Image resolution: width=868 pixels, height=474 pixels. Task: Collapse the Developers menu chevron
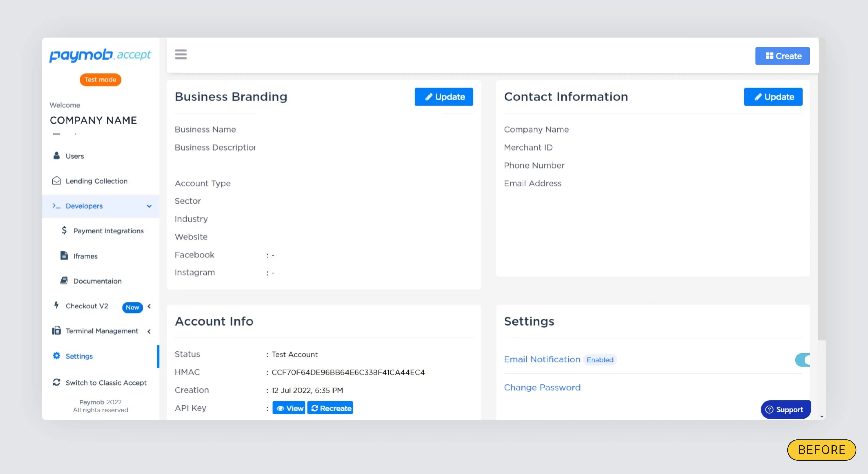149,206
